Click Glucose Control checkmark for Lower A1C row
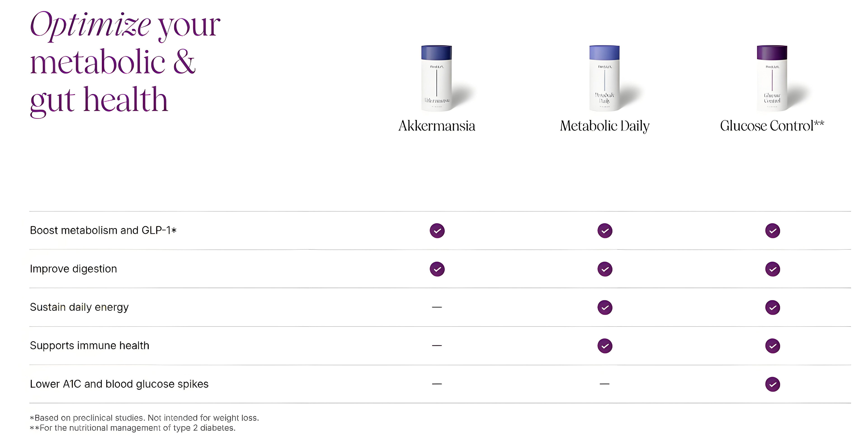Viewport: 868px width, 439px height. 773,384
